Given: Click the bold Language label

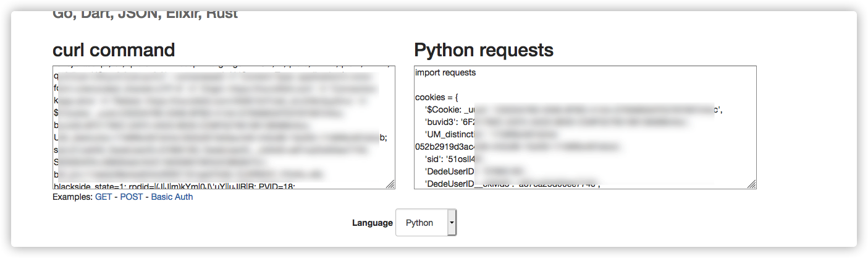Looking at the screenshot, I should [x=373, y=223].
